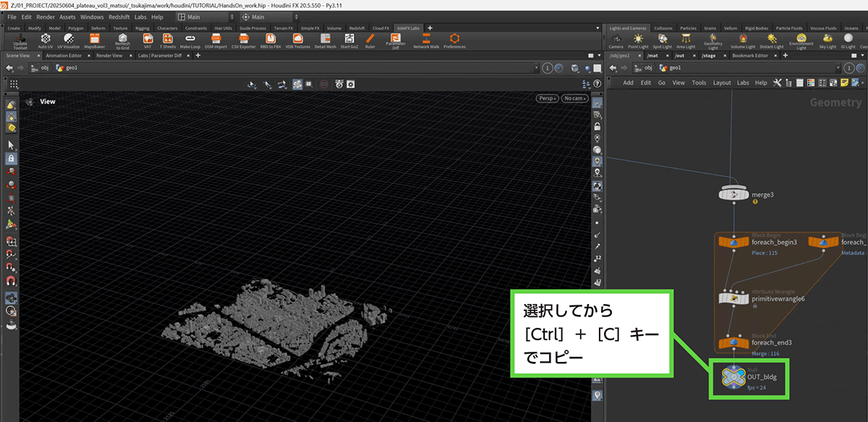Expand the Main desktop dropdown
The height and width of the screenshot is (422, 868).
pyautogui.click(x=205, y=17)
